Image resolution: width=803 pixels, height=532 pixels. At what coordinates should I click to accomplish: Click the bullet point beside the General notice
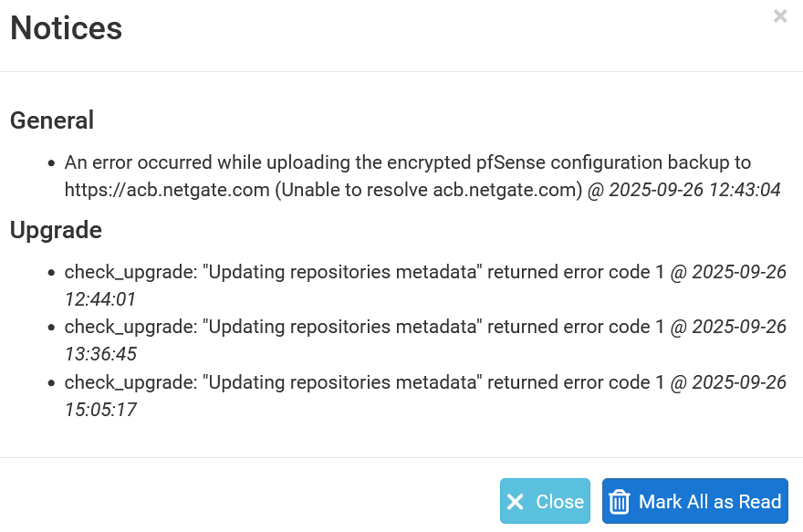(x=51, y=163)
